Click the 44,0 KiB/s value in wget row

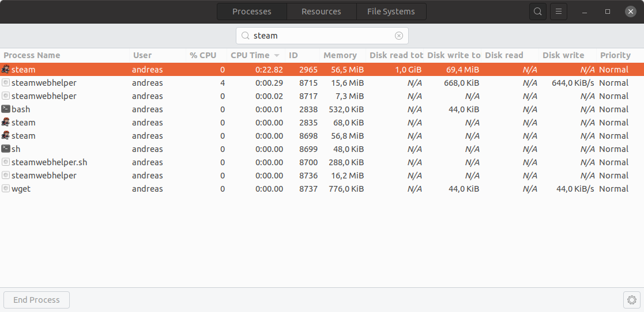pos(575,189)
